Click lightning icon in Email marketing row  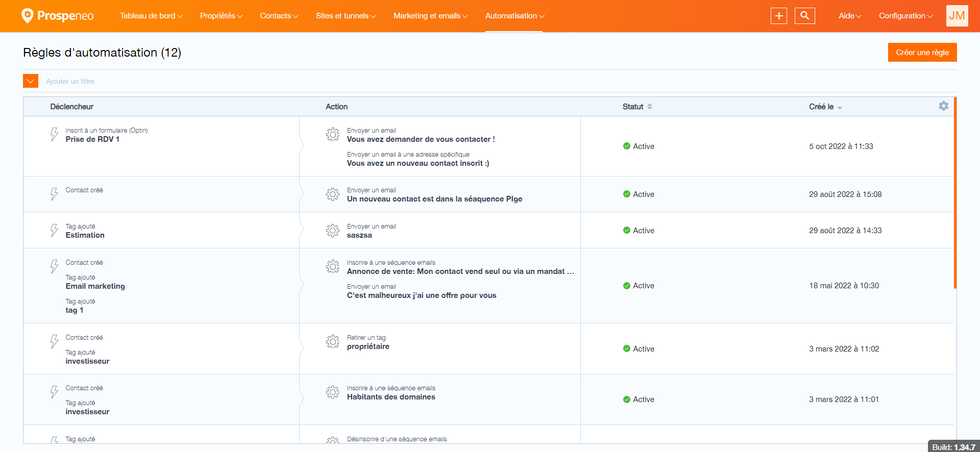54,266
